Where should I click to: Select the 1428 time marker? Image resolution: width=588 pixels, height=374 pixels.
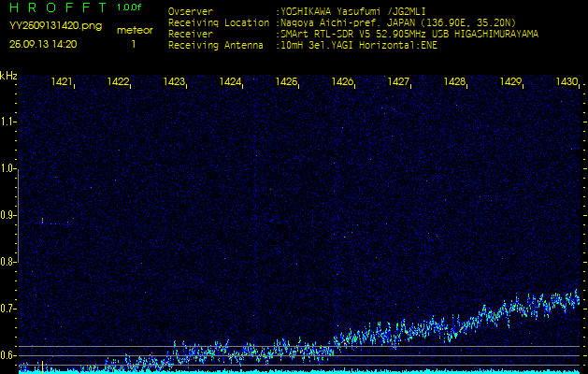[x=455, y=82]
